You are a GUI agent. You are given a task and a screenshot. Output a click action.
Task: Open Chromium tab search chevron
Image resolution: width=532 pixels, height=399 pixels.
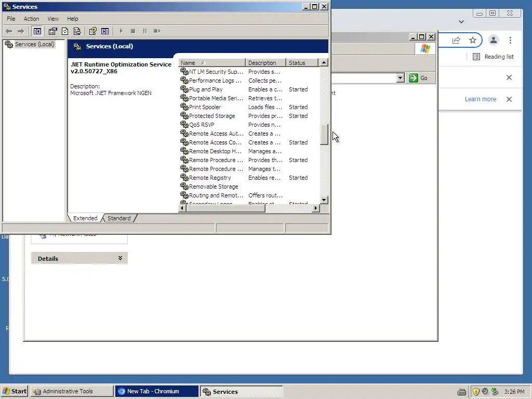pos(461,22)
